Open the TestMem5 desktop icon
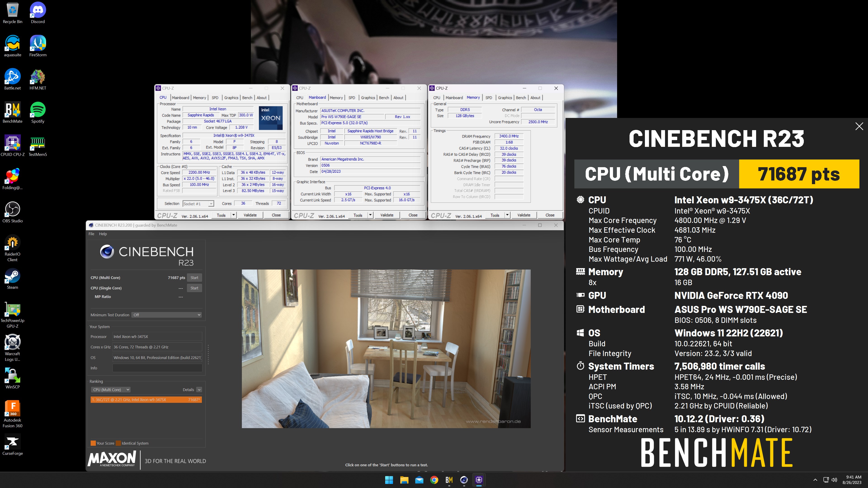Image resolution: width=868 pixels, height=488 pixels. point(38,146)
